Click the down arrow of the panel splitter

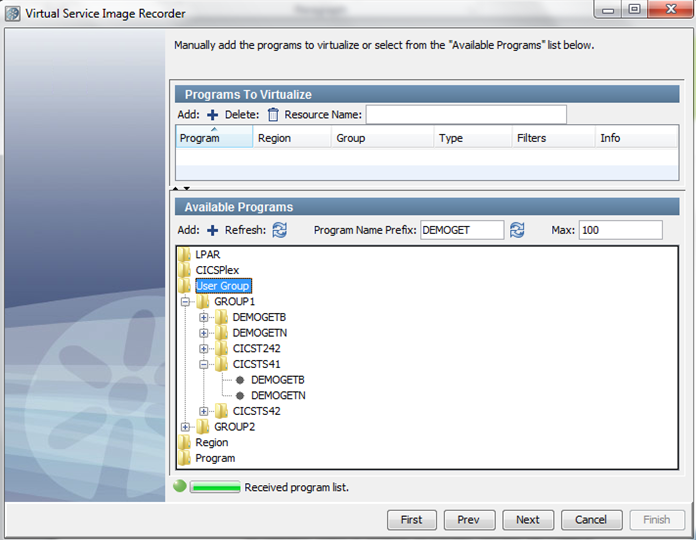coord(187,189)
